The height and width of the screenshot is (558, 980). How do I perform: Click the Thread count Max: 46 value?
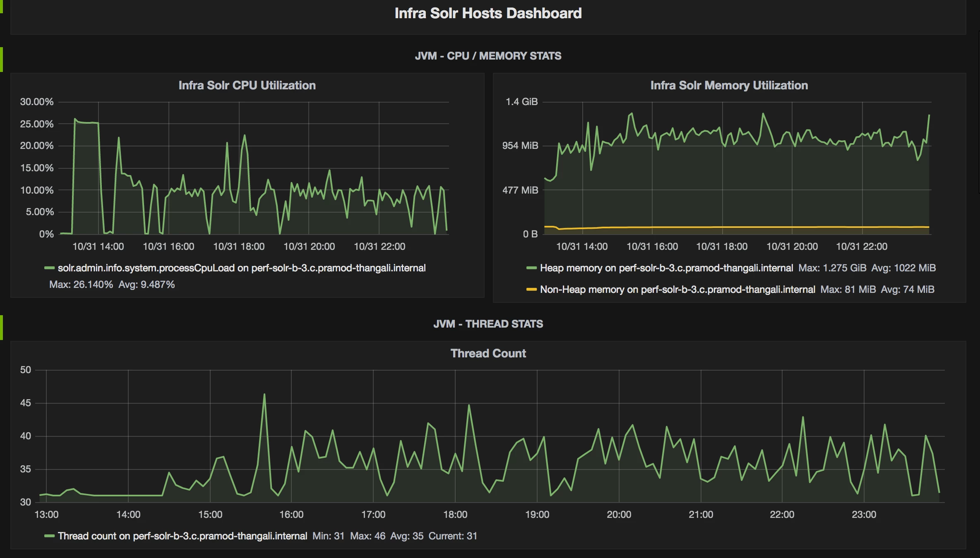[x=368, y=536]
